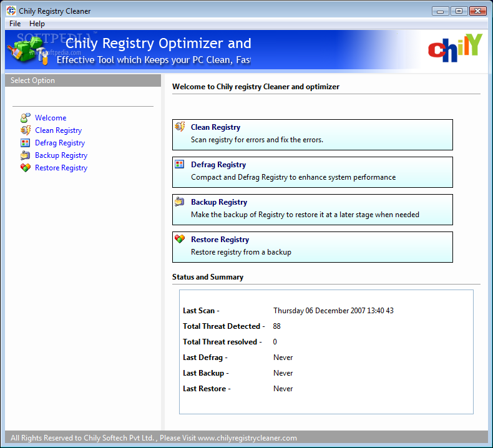This screenshot has width=493, height=448.
Task: Click the Backup Registry panel icon
Action: coord(180,201)
